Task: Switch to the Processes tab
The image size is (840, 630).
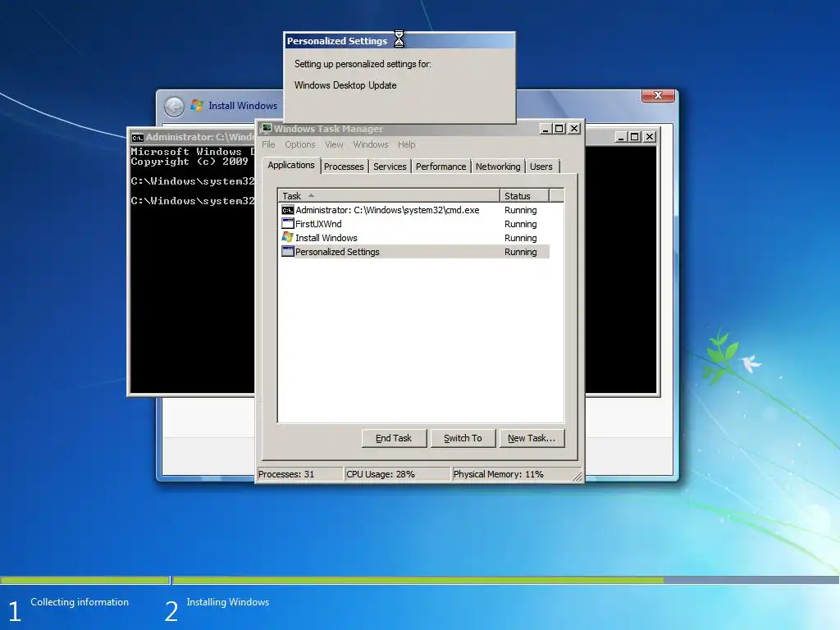Action: [344, 167]
